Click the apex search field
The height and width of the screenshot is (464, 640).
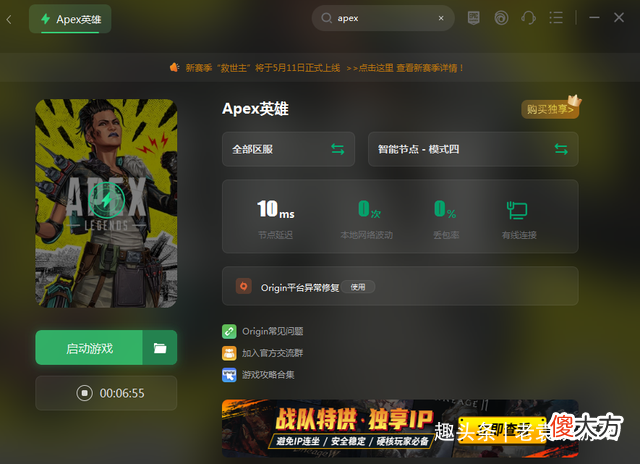[x=383, y=18]
